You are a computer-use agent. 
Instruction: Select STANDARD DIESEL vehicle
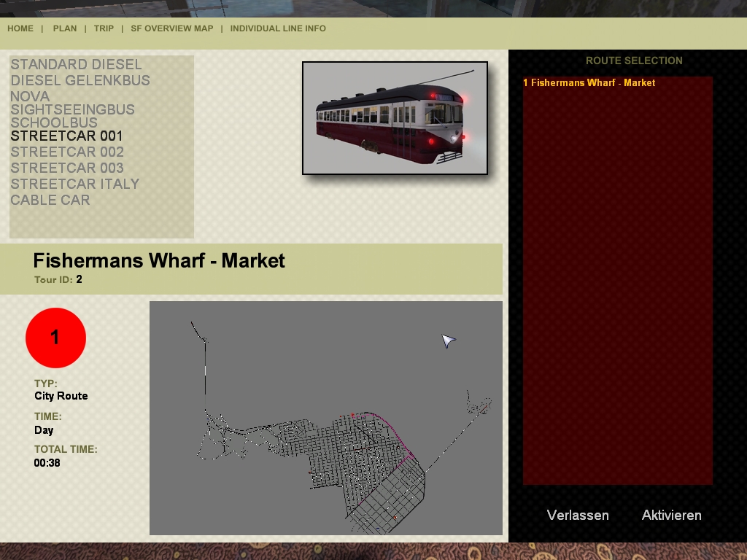(76, 64)
